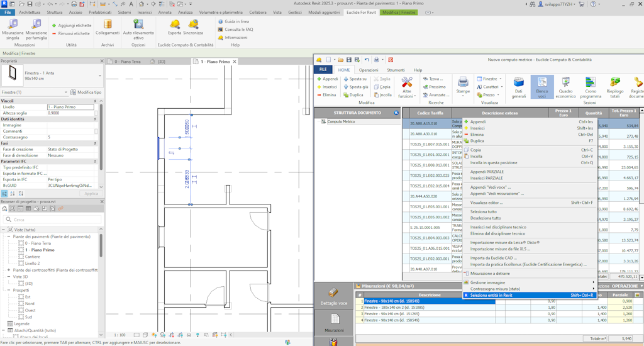The image size is (644, 346).
Task: Open the window type selector dropdown
Action: pyautogui.click(x=100, y=76)
